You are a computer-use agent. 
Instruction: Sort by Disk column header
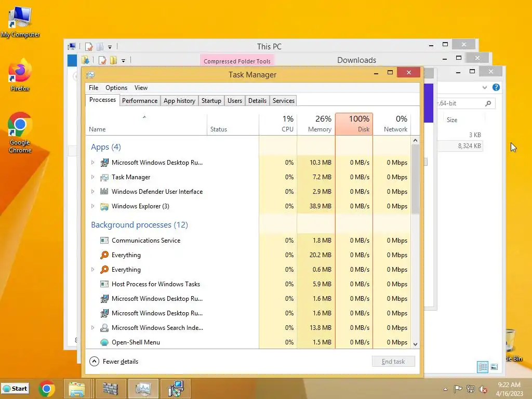pos(354,125)
